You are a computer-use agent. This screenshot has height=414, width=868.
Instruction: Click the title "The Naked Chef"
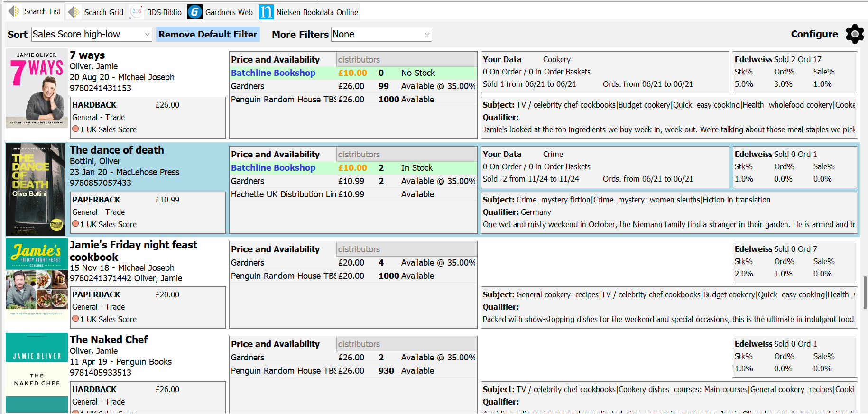(x=109, y=340)
